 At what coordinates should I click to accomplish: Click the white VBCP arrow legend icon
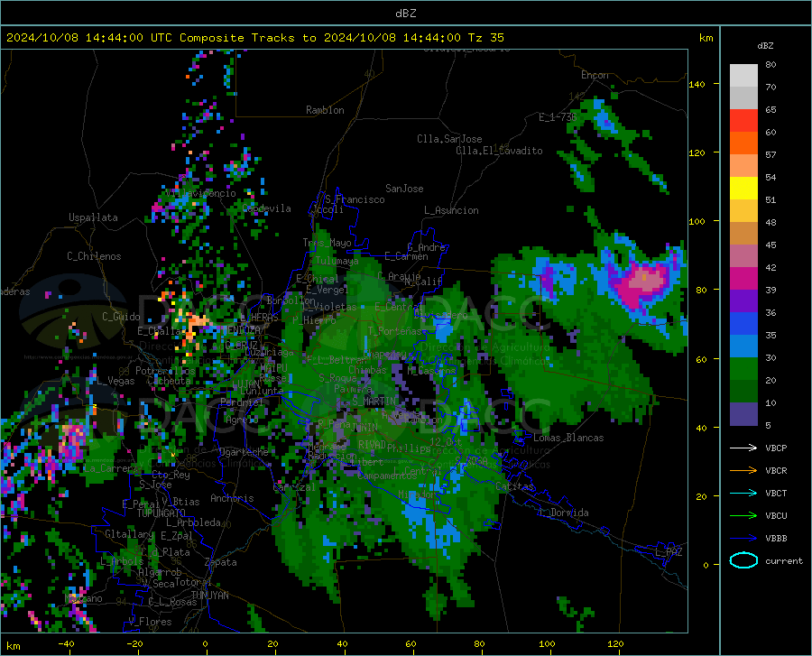tap(743, 448)
